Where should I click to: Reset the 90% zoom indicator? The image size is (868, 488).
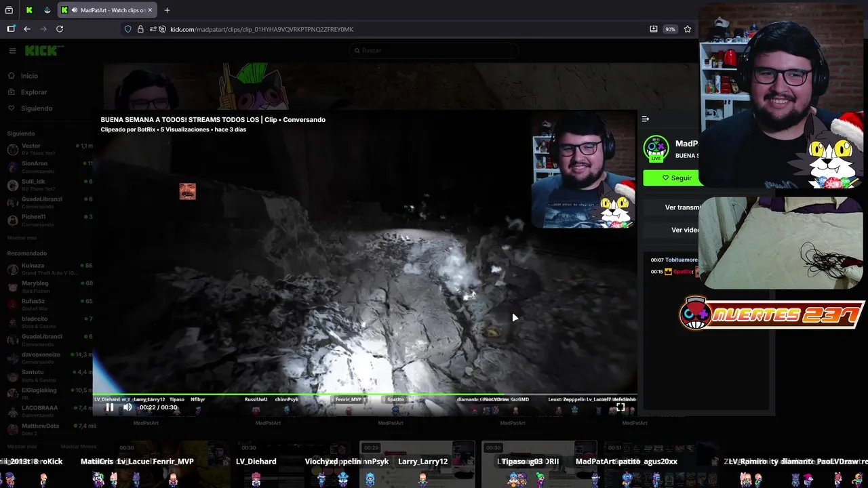click(x=670, y=29)
